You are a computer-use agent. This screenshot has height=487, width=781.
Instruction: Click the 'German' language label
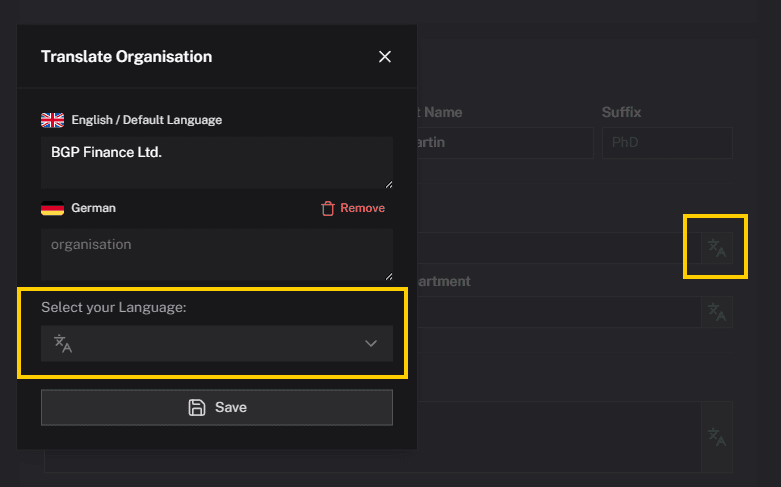coord(93,208)
